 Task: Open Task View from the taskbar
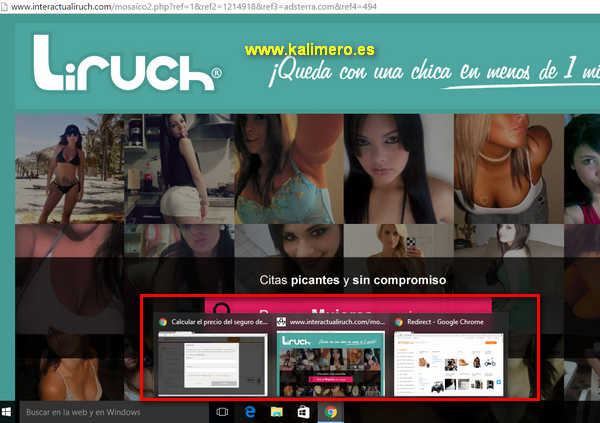click(222, 411)
